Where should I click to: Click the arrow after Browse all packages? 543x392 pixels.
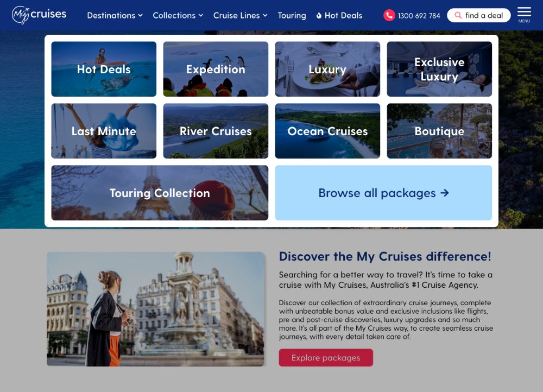(445, 193)
